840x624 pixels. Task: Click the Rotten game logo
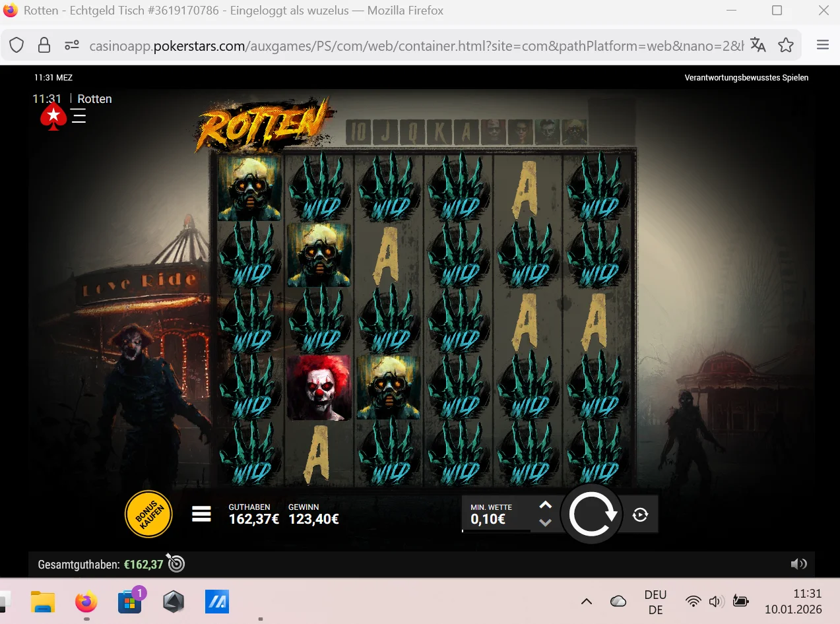[265, 123]
